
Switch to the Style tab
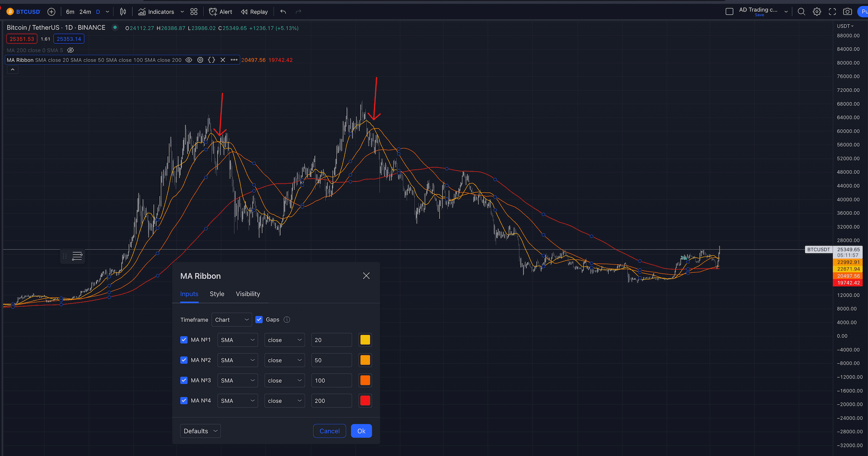217,294
